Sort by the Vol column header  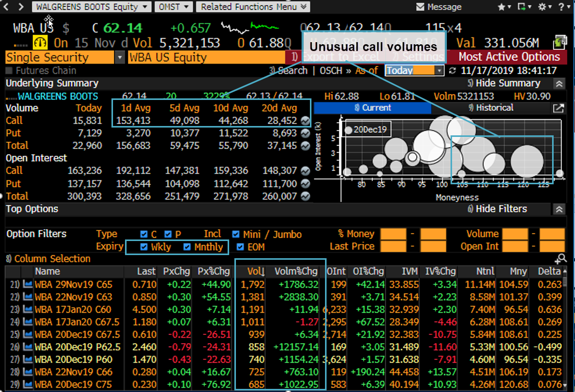(x=255, y=271)
